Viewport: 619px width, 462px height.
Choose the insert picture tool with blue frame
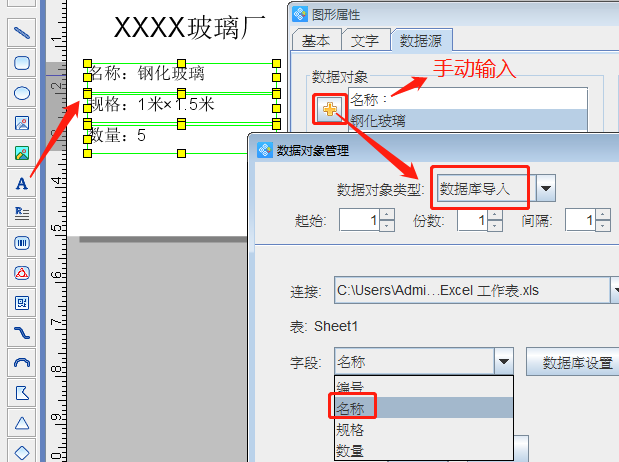(x=22, y=123)
